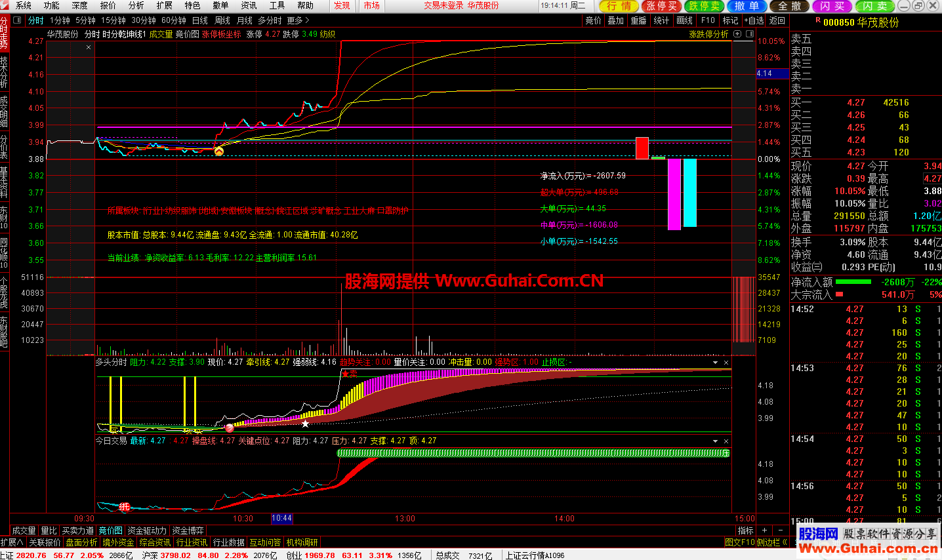Select the 买卖力道 bottom tab
Screen dimensions: 942x560
point(78,530)
